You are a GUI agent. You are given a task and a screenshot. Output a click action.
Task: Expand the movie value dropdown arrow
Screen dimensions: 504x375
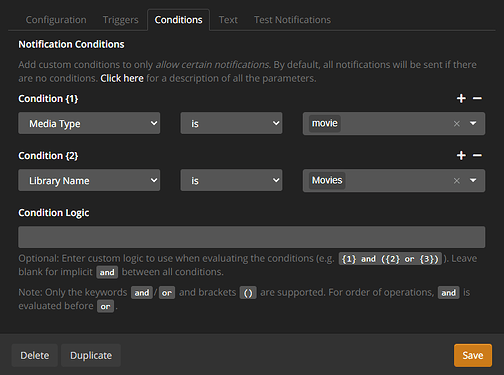pos(473,123)
